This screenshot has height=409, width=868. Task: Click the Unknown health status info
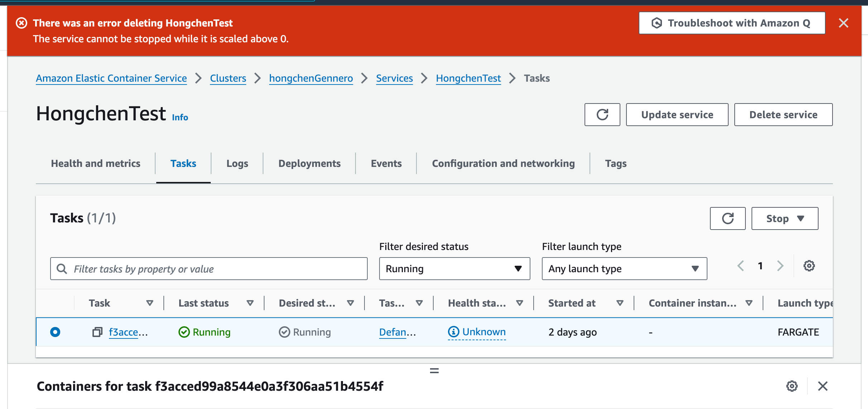coord(477,332)
